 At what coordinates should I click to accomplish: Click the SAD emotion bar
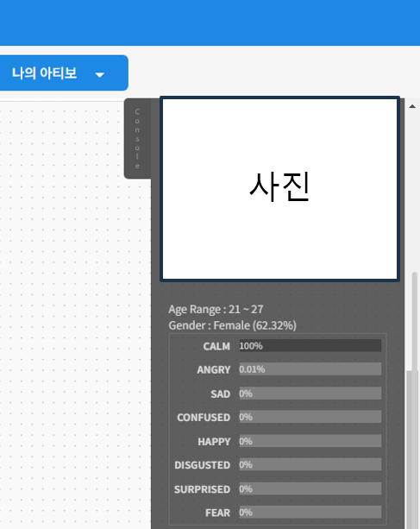click(310, 394)
